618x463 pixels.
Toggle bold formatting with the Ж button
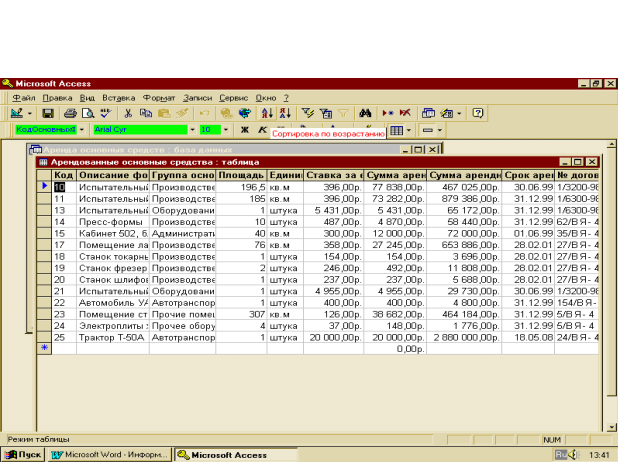244,130
